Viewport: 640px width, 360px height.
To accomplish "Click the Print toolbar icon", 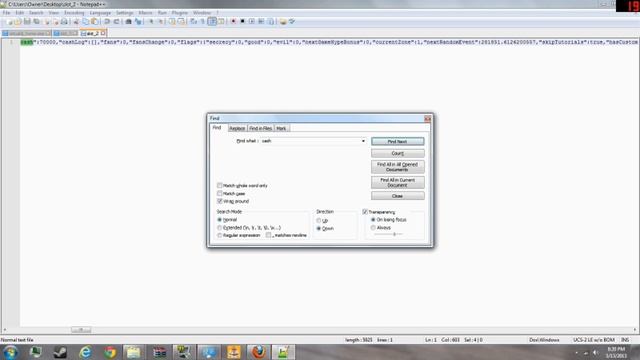I will click(64, 22).
